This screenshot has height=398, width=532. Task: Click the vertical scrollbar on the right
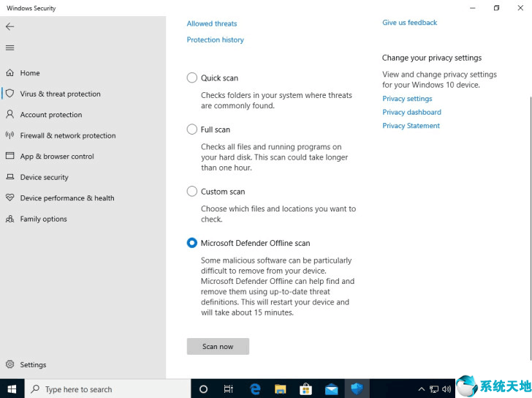click(530, 228)
